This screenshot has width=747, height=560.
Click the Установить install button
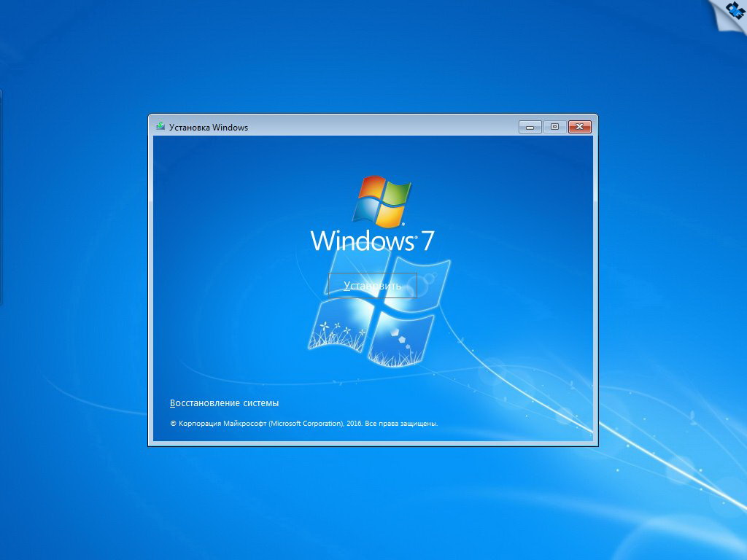(373, 286)
